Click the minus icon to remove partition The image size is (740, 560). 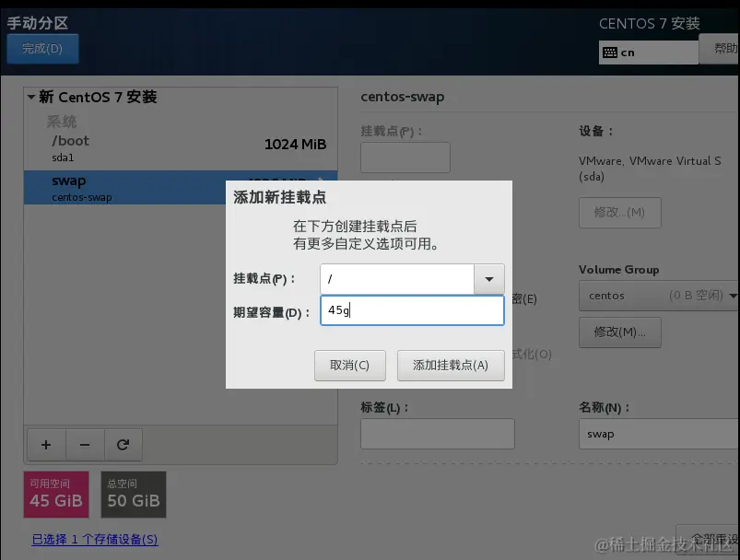[85, 445]
